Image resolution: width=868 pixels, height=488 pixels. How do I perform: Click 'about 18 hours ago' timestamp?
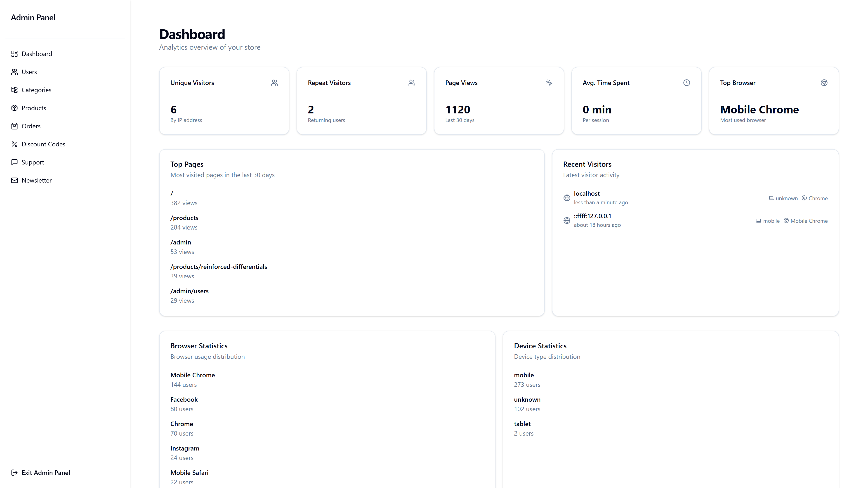pyautogui.click(x=597, y=225)
